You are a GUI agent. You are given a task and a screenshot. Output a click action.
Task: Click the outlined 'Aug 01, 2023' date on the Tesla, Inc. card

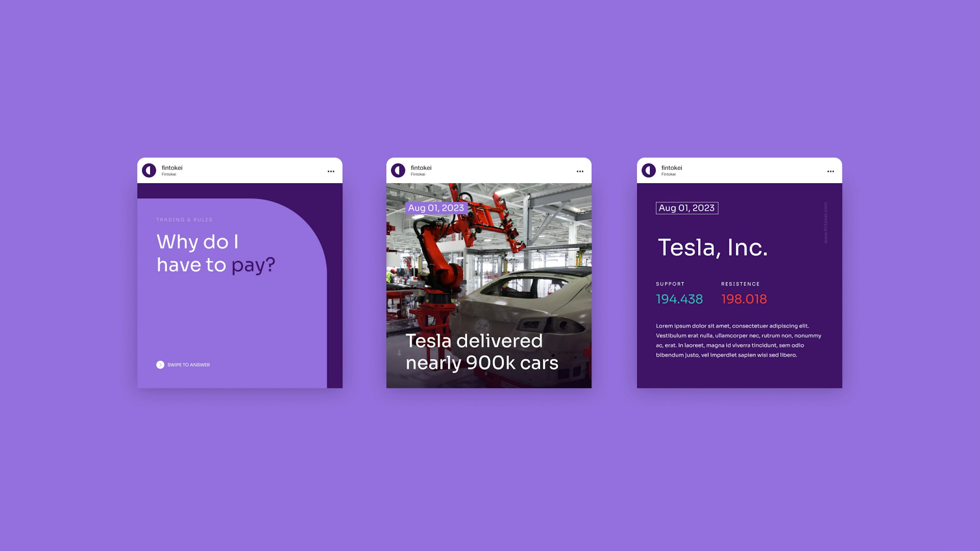point(687,208)
